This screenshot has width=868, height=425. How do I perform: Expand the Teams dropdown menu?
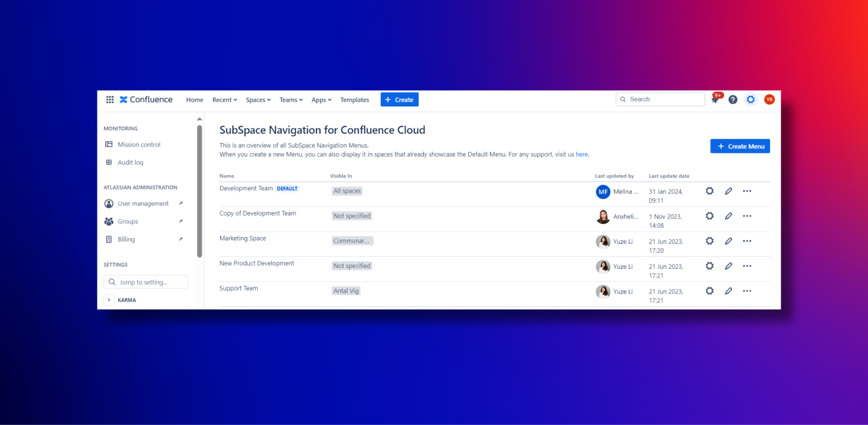tap(291, 100)
